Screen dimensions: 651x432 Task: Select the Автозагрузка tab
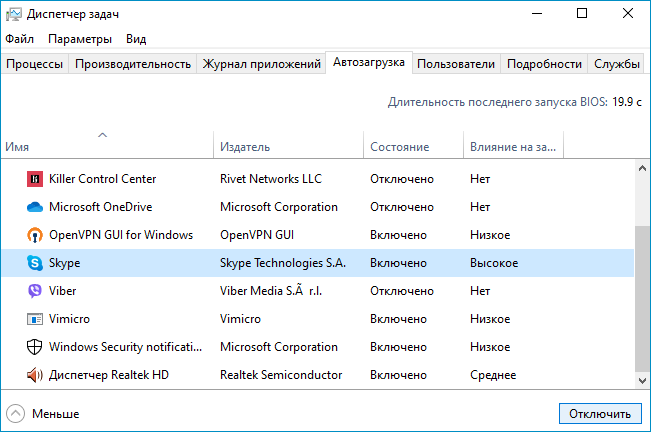tap(369, 63)
